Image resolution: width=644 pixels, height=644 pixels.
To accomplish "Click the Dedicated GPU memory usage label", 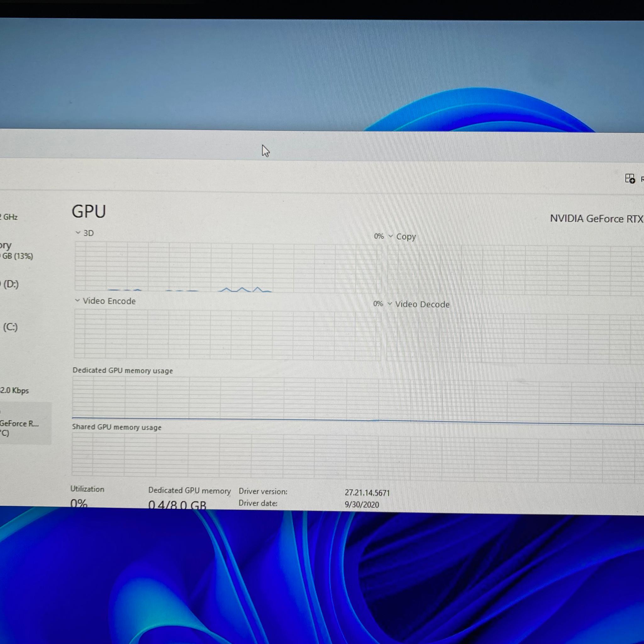I will click(x=123, y=370).
